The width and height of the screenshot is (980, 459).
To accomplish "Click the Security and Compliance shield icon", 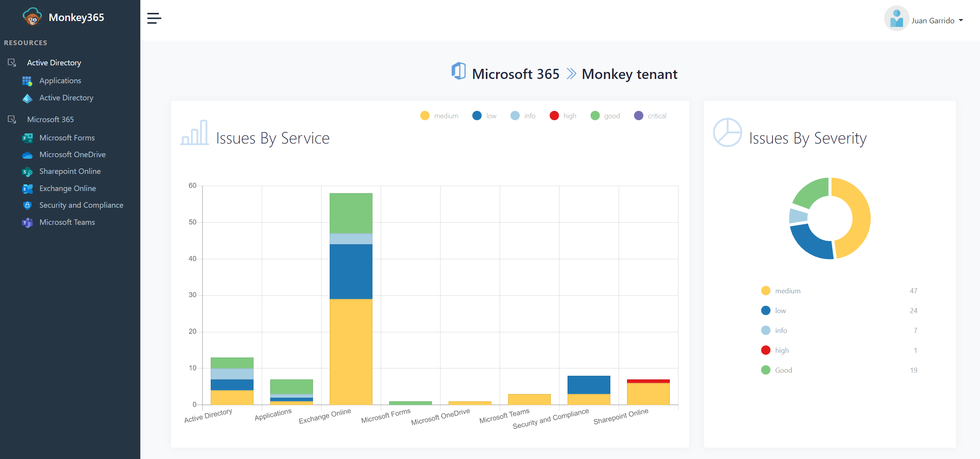I will click(27, 205).
